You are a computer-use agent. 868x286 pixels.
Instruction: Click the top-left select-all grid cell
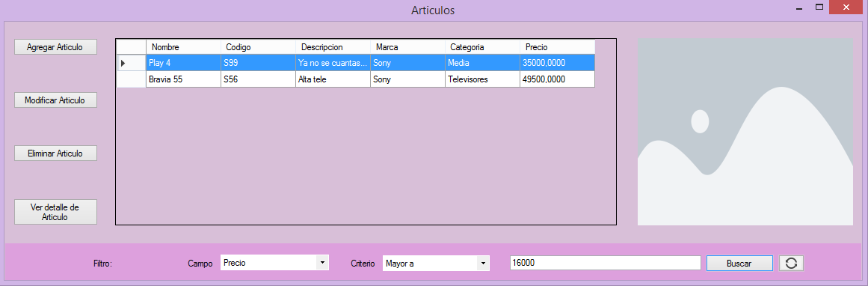tap(131, 47)
